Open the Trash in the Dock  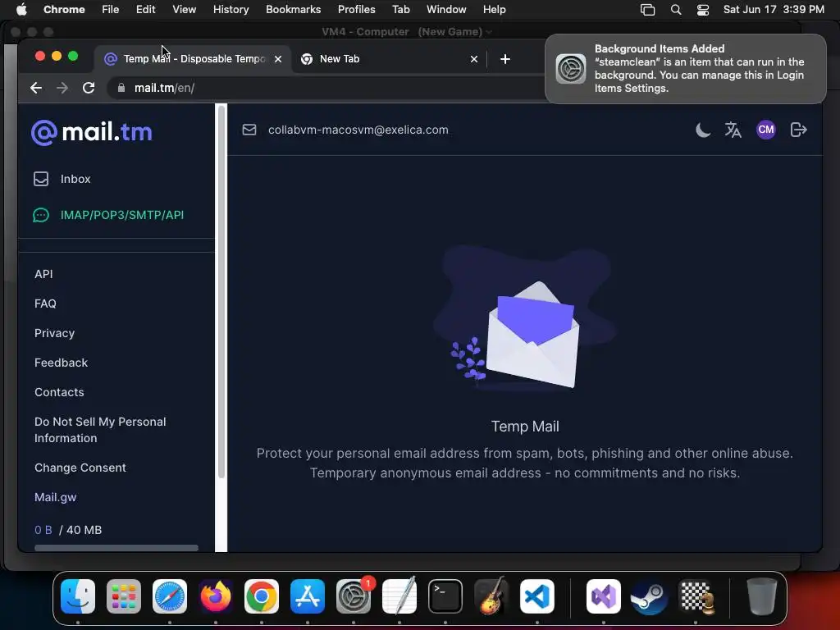(762, 596)
